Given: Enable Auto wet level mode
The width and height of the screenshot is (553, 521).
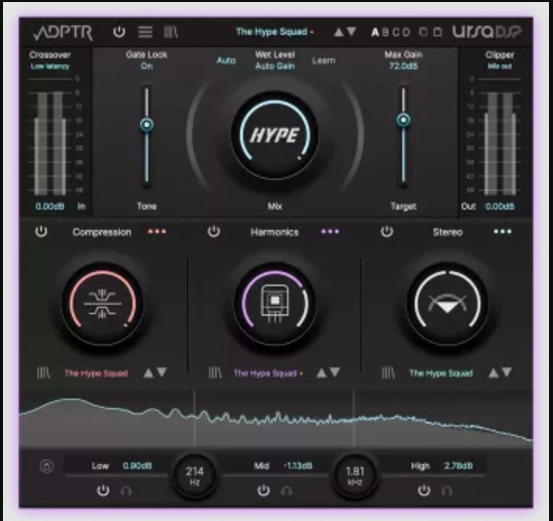Looking at the screenshot, I should 226,61.
